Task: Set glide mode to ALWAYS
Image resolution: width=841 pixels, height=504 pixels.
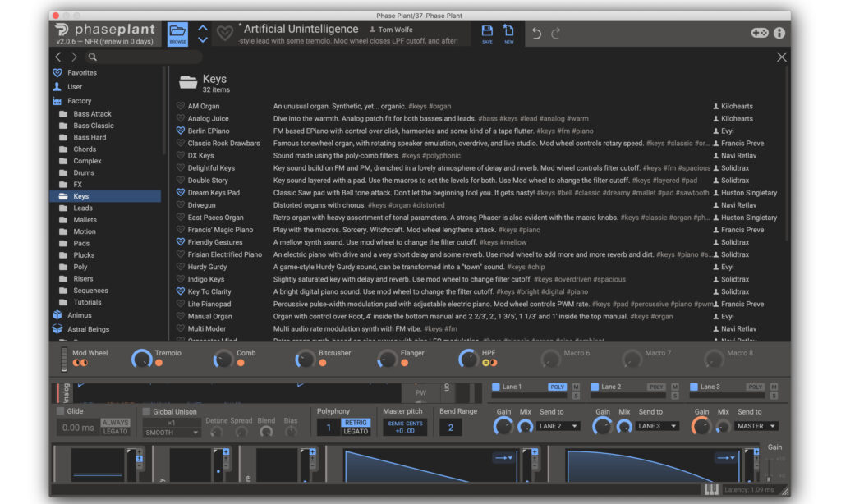Action: [x=115, y=423]
